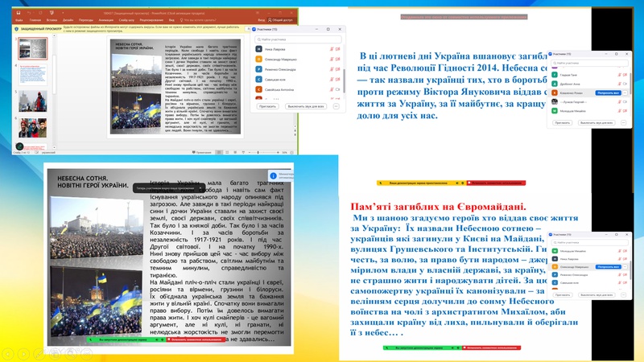This screenshot has height=362, width=644.
Task: Toggle camera icon for Реженко Олександра, top-left panel
Action: tap(338, 69)
